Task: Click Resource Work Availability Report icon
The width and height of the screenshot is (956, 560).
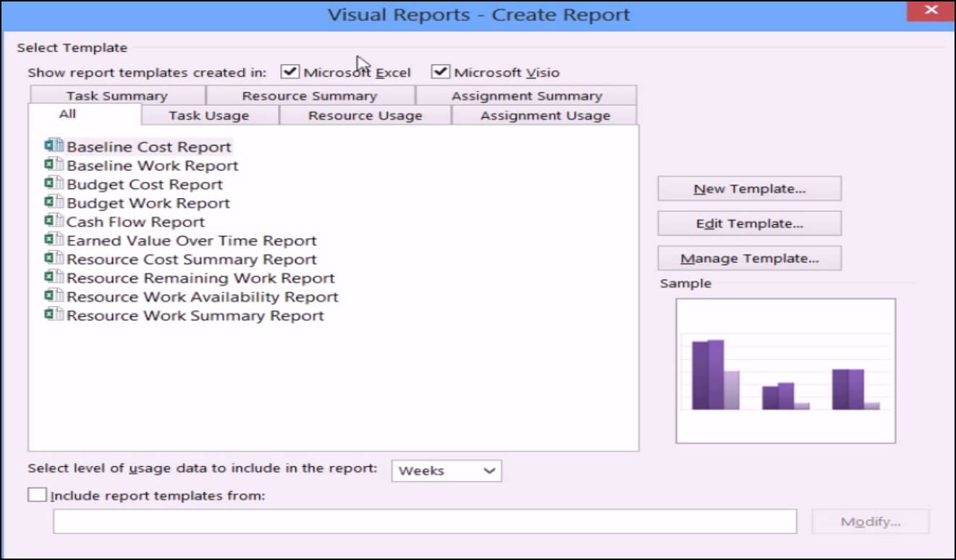Action: pyautogui.click(x=54, y=297)
